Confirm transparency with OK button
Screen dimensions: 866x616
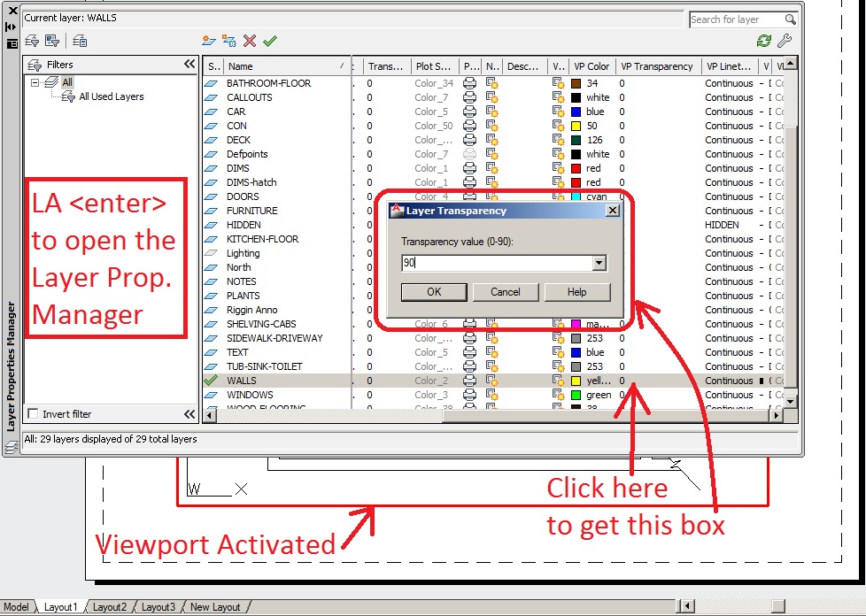click(x=434, y=292)
